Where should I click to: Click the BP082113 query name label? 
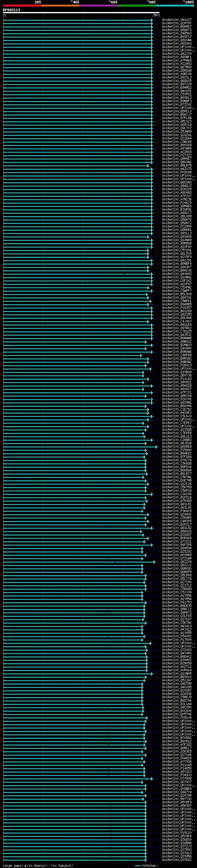click(11, 10)
